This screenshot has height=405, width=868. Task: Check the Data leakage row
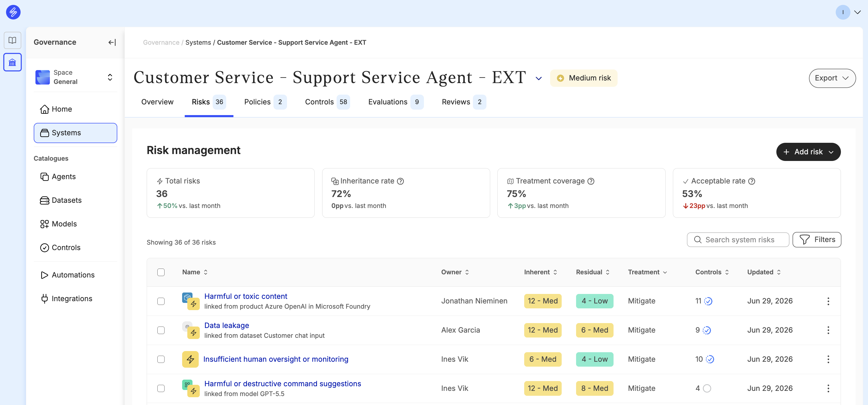[161, 330]
